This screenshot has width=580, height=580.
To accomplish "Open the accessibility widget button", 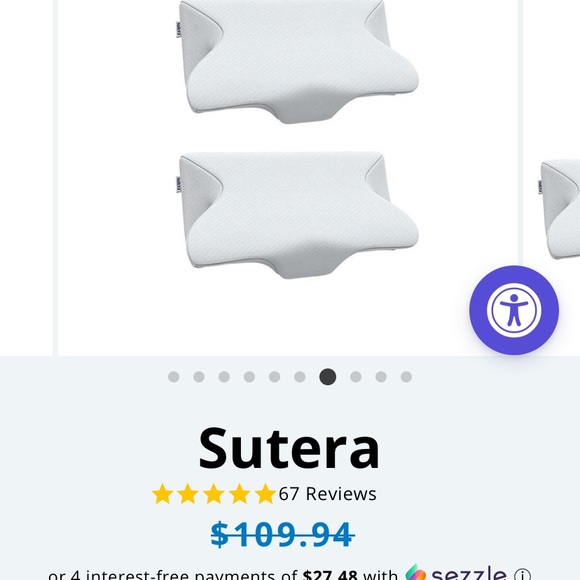I will 514,310.
